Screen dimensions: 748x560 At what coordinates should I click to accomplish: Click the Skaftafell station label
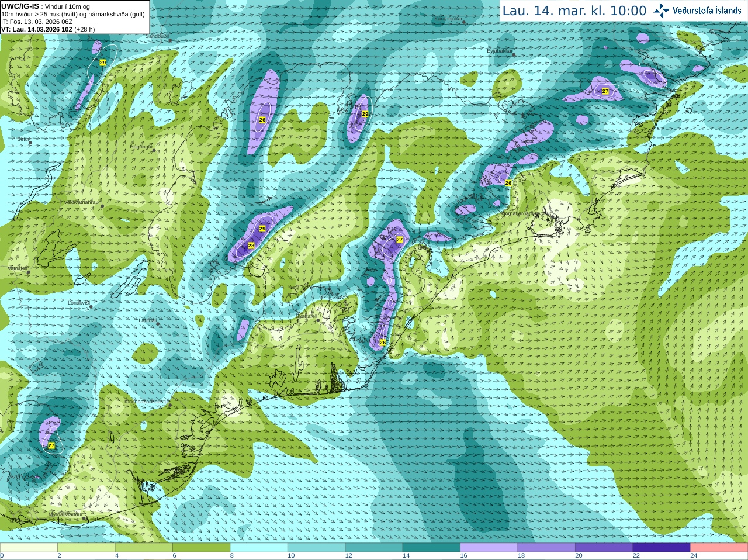point(306,316)
